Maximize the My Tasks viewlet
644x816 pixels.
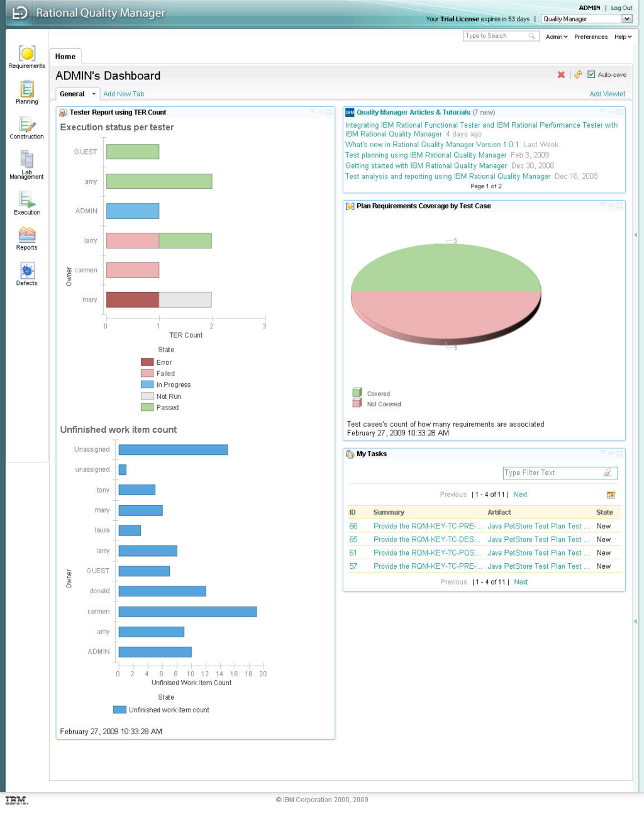coord(619,454)
